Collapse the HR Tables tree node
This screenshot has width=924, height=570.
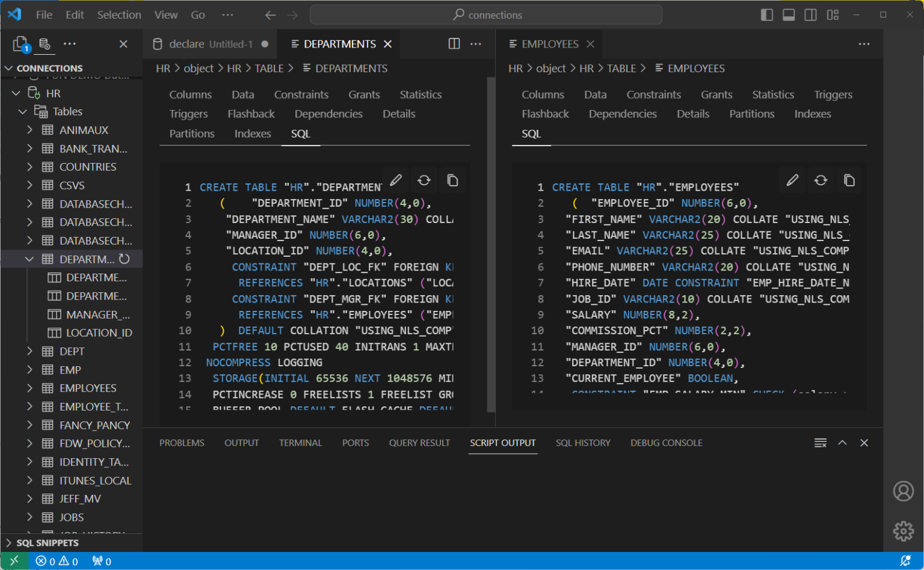(23, 111)
